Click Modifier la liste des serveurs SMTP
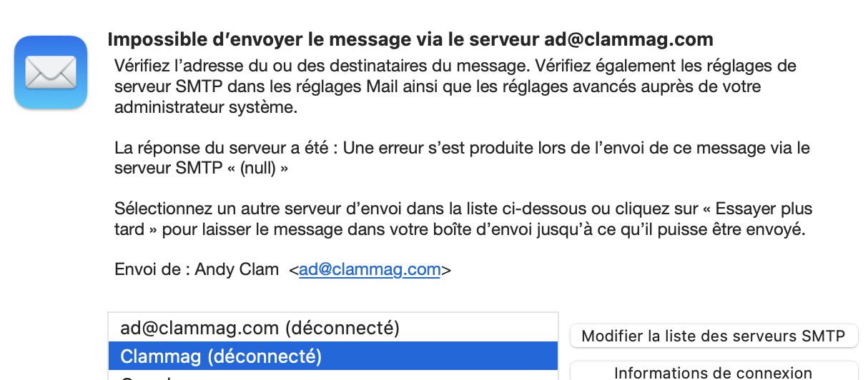The image size is (868, 380). 713,336
